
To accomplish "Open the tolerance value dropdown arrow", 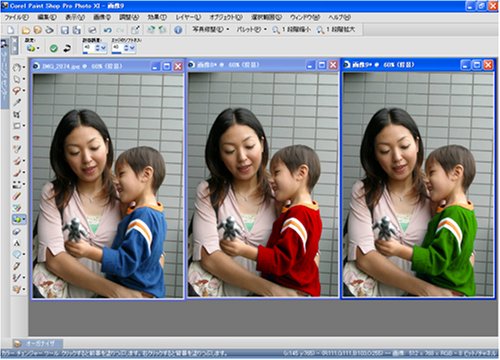I will [x=103, y=48].
